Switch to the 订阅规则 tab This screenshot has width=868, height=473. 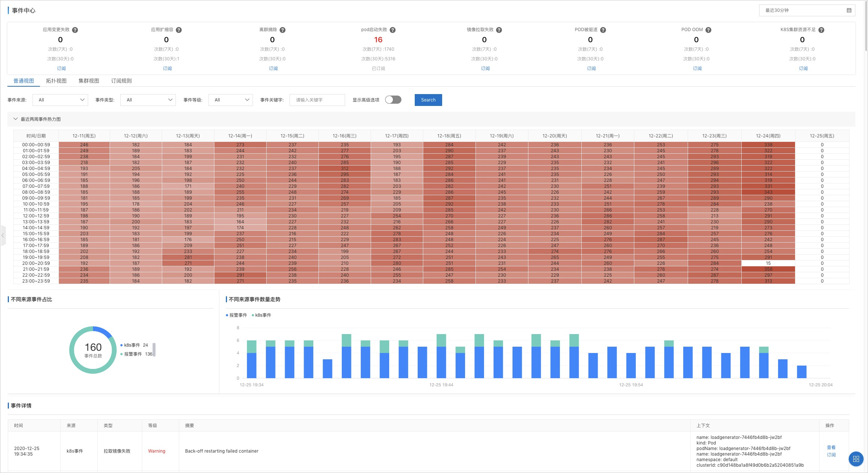(121, 81)
